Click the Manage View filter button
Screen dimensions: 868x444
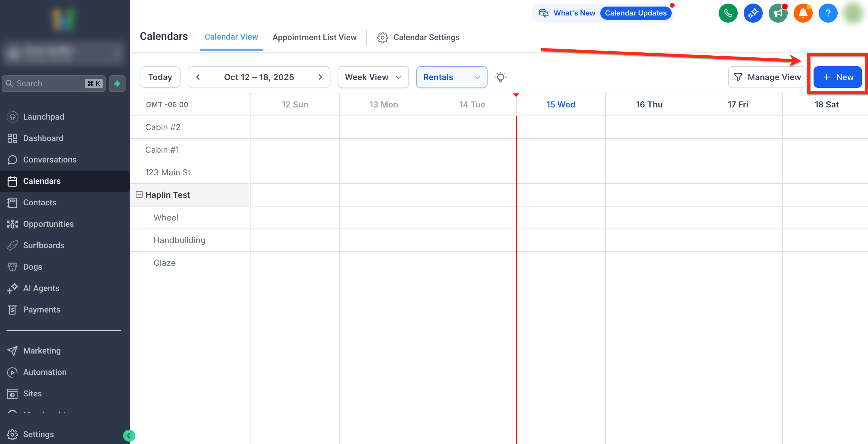(767, 77)
